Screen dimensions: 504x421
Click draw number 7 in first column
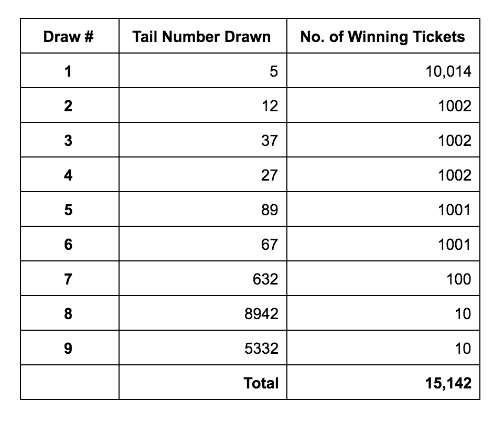click(68, 279)
